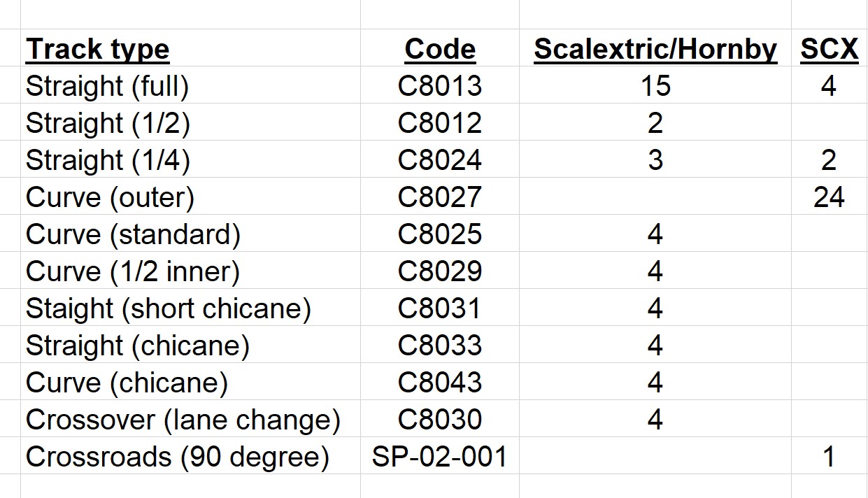Select the "Straight (1/4)" cell
Viewport: 868px width, 498px height.
point(108,160)
